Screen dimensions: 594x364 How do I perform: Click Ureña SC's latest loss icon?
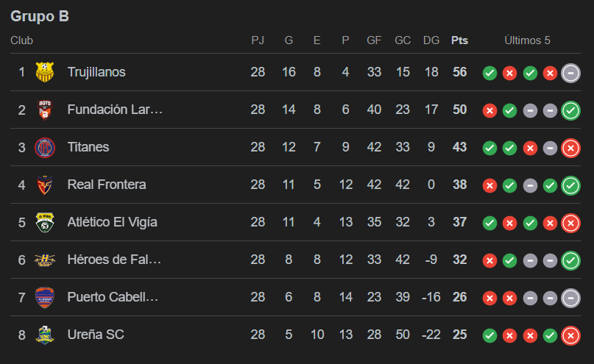click(x=570, y=335)
